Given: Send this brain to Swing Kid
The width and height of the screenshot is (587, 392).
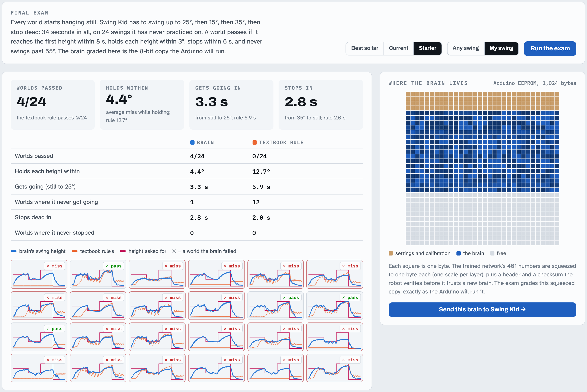Looking at the screenshot, I should point(482,309).
